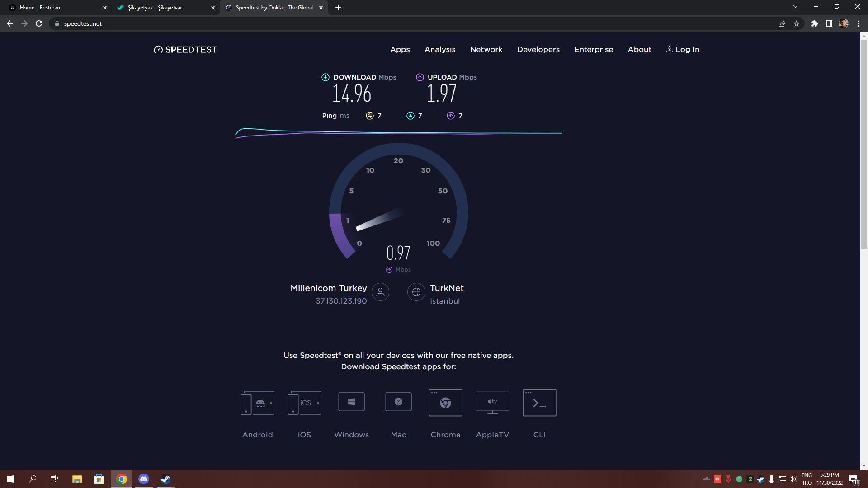Open the AppleTV app icon

[x=492, y=402]
